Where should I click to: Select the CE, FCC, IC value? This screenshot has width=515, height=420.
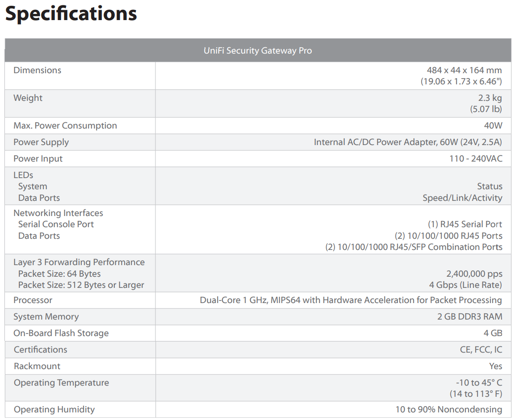tap(481, 350)
